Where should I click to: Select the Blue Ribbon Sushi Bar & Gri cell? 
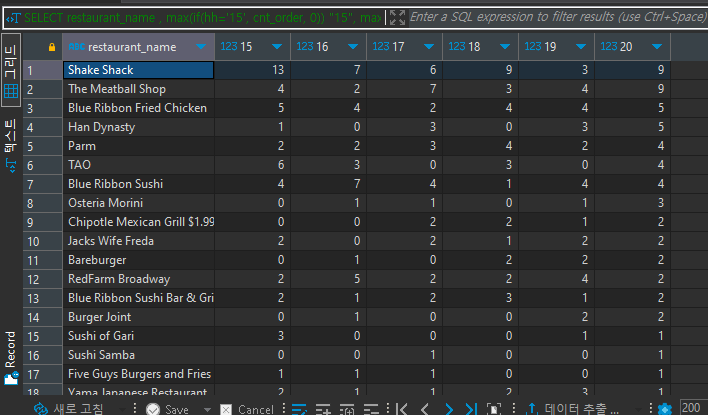click(138, 298)
